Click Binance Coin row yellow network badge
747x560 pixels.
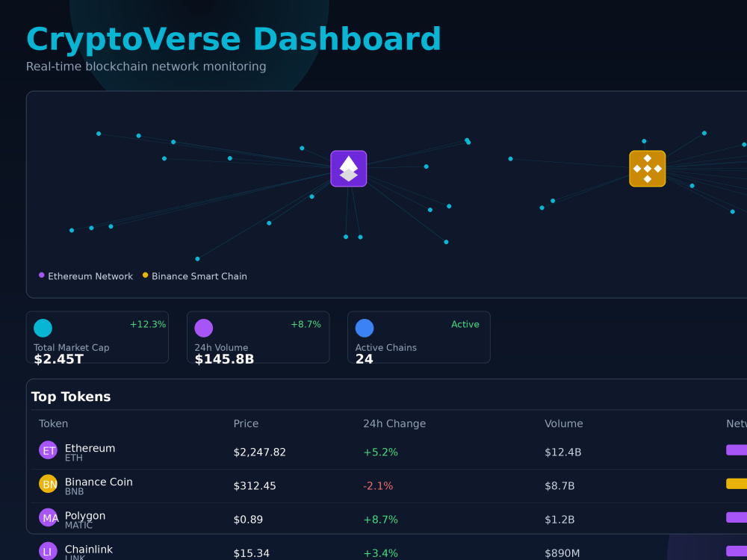pos(737,484)
